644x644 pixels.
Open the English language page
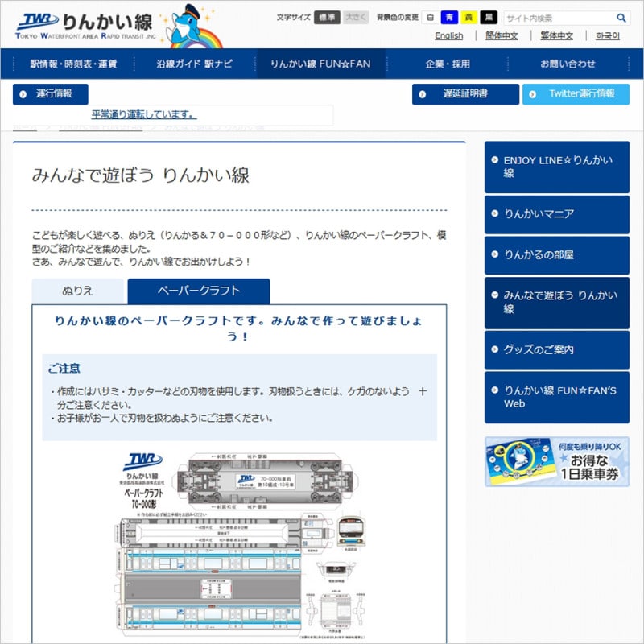click(x=448, y=35)
